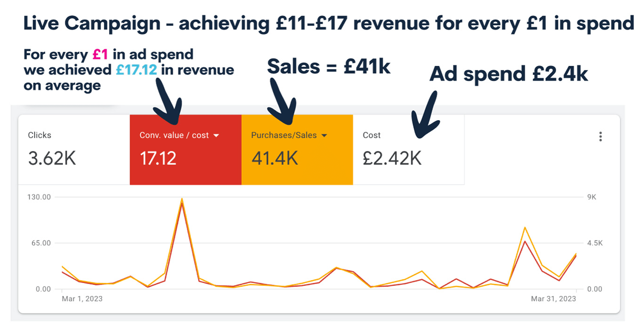Click the red Conv. value / cost card
This screenshot has width=644, height=326.
186,150
